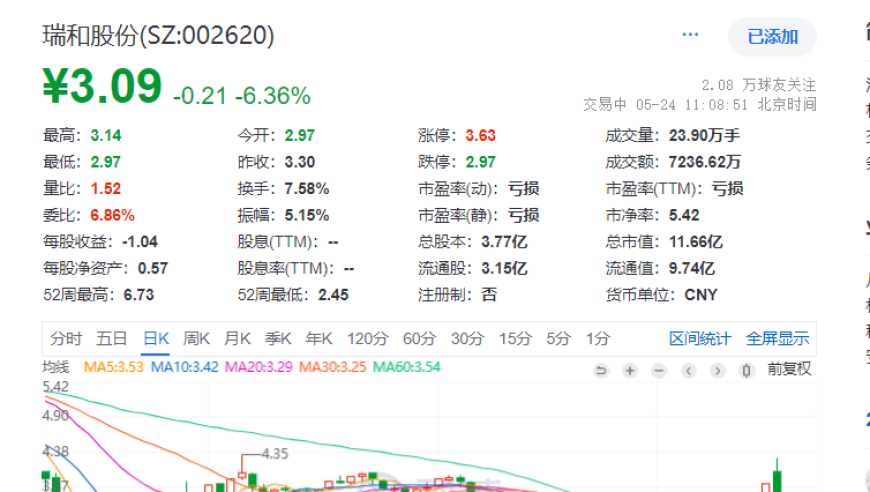Click the 涨停 value 3.63

pos(480,135)
